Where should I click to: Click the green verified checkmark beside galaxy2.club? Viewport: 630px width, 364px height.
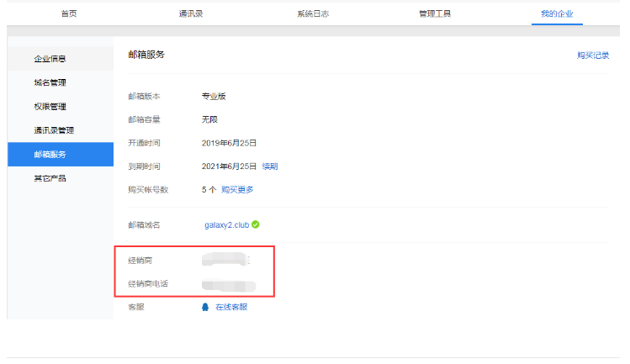pyautogui.click(x=256, y=224)
